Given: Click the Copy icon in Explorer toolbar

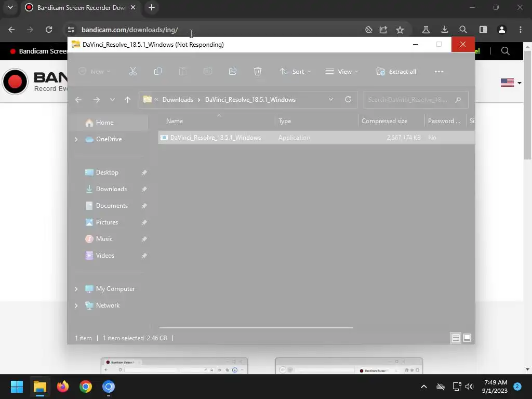Looking at the screenshot, I should tap(158, 71).
